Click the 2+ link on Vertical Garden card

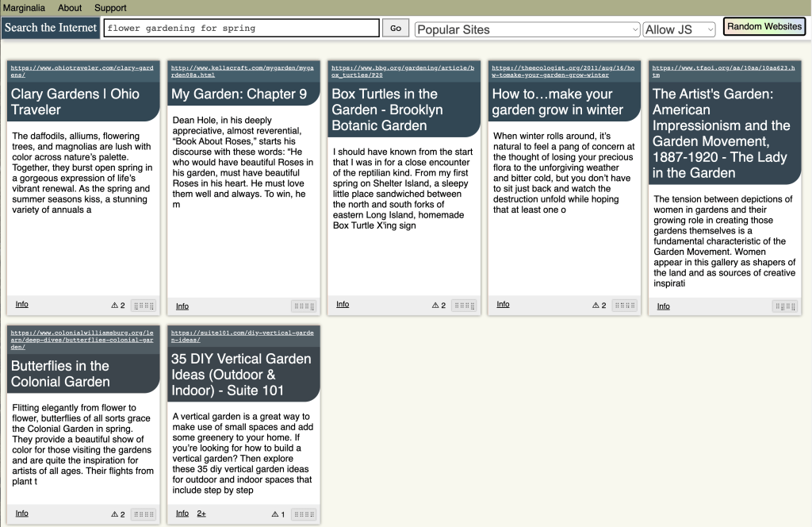tap(201, 514)
